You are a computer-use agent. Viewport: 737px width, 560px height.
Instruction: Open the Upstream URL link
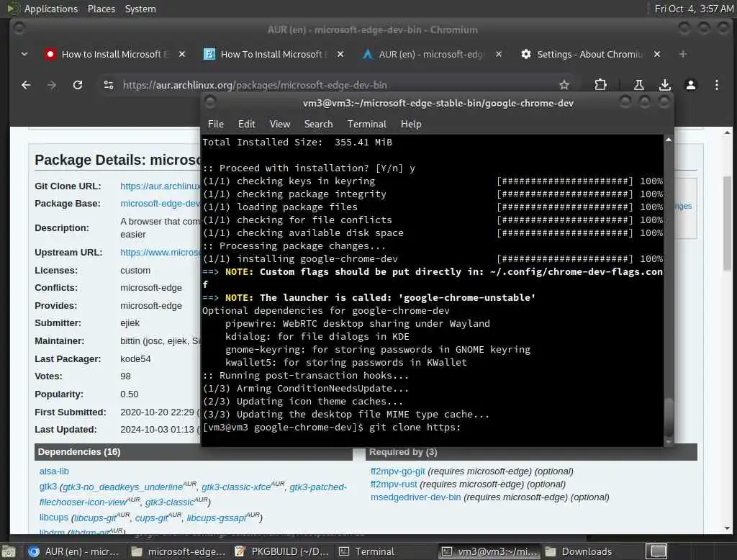160,253
